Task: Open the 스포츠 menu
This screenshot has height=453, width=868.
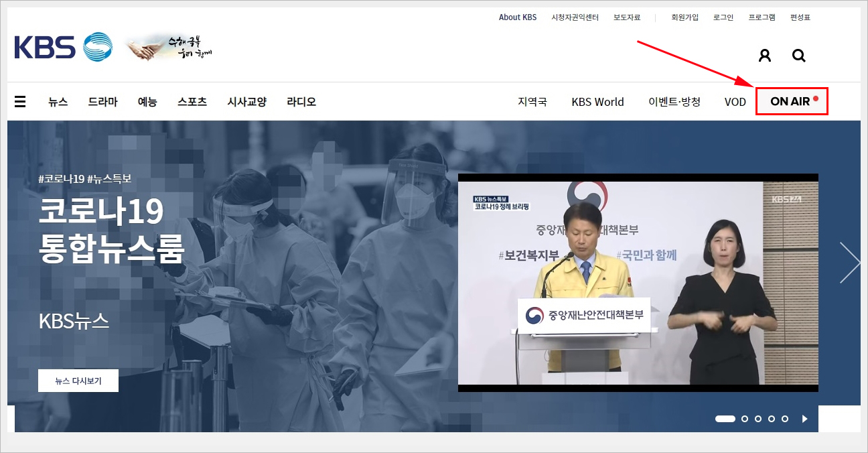Action: tap(192, 102)
